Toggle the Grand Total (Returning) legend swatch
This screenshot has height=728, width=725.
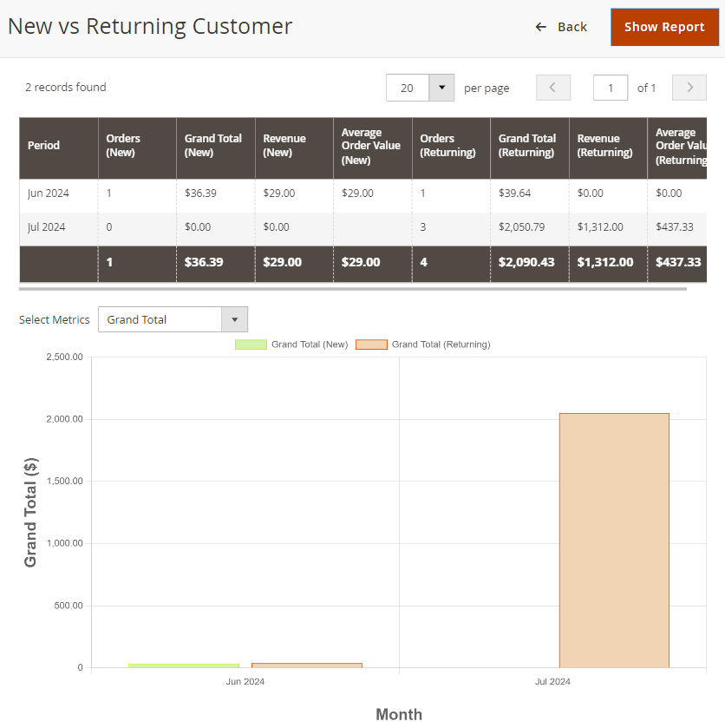(x=371, y=344)
